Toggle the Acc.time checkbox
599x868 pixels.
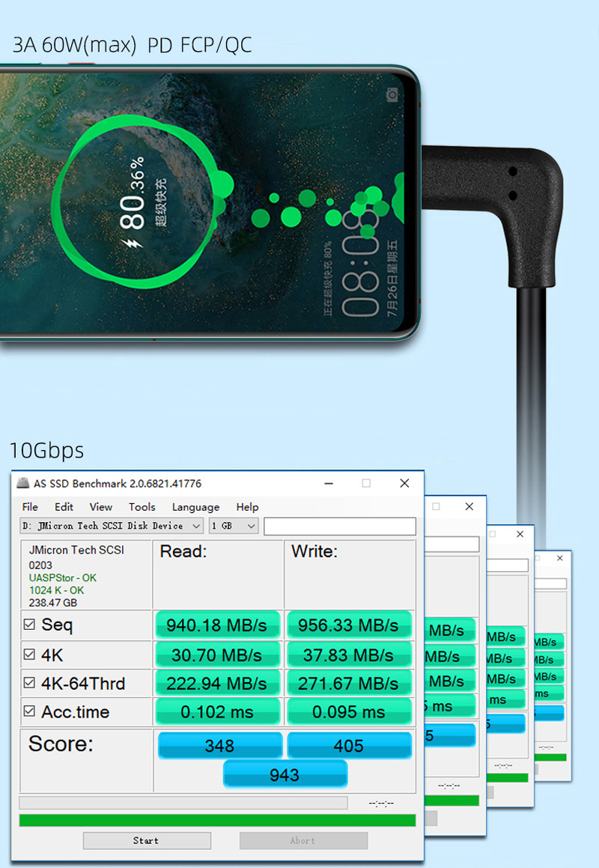click(x=29, y=711)
